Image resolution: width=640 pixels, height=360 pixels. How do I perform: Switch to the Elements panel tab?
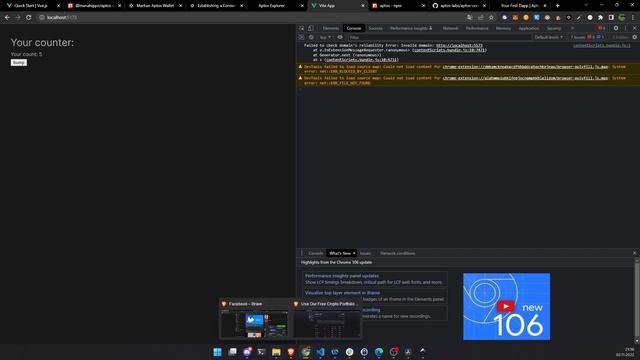point(331,28)
